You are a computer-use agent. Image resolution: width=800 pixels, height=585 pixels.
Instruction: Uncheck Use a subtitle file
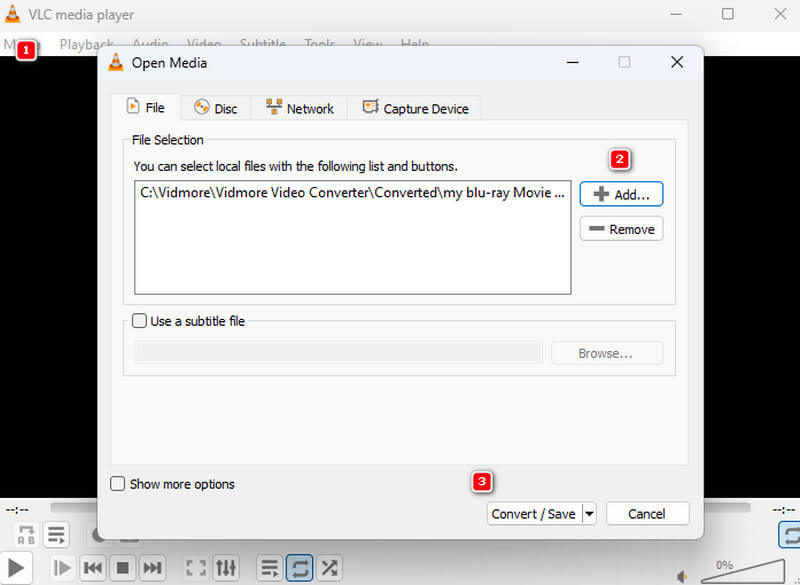point(138,321)
